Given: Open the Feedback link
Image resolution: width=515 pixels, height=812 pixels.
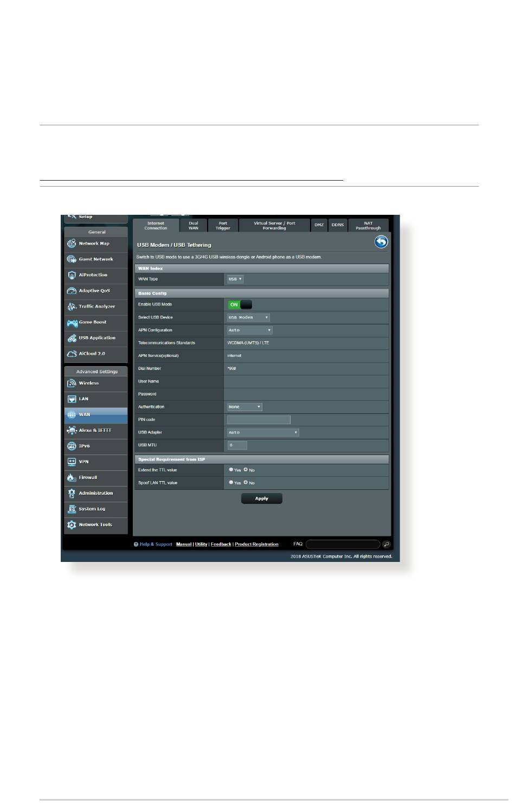Looking at the screenshot, I should pyautogui.click(x=221, y=544).
